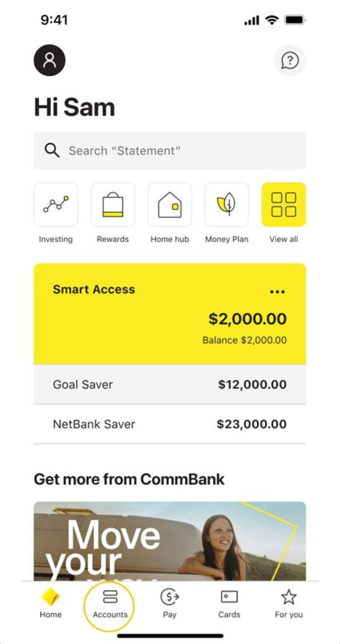Tap the help question mark icon

pyautogui.click(x=290, y=60)
